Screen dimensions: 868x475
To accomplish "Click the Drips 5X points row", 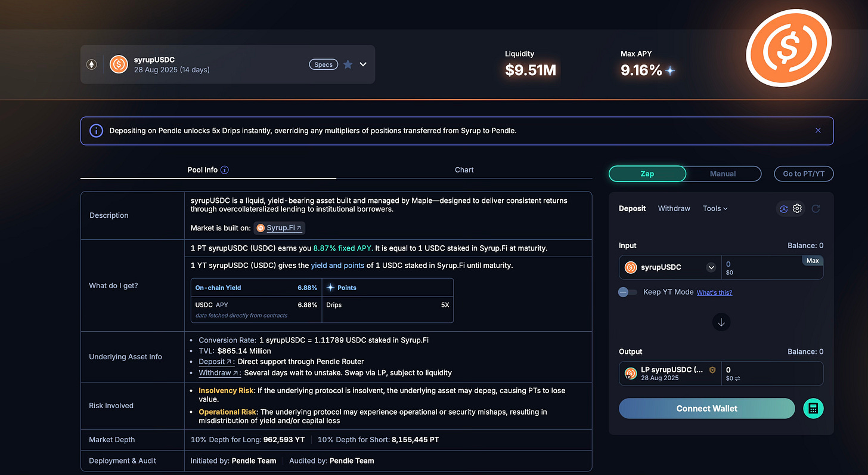I will coord(387,305).
